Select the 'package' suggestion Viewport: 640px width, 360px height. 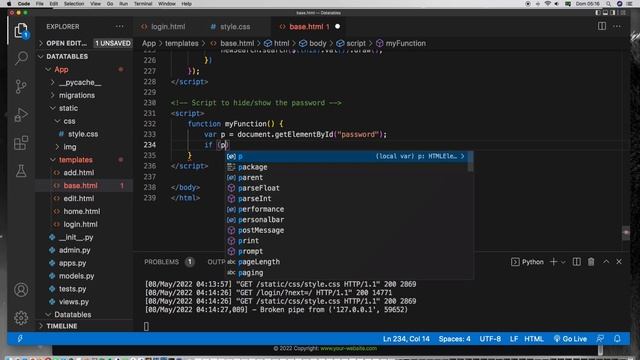(x=349, y=167)
